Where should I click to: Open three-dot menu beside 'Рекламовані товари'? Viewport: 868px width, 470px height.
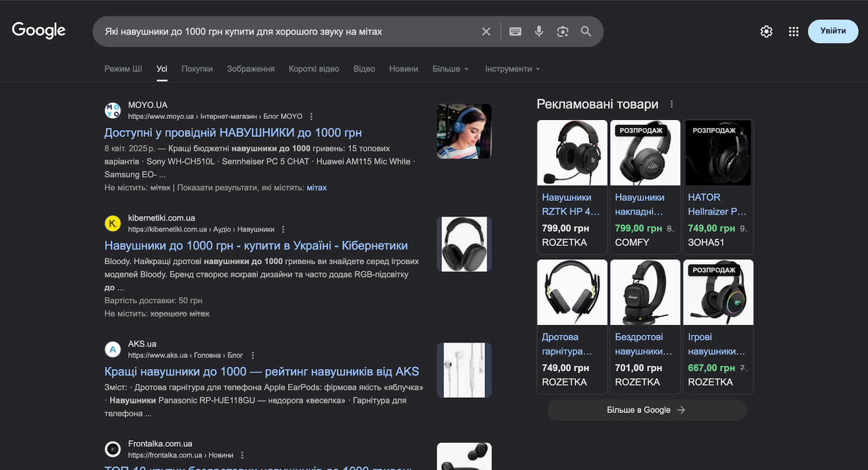(672, 104)
